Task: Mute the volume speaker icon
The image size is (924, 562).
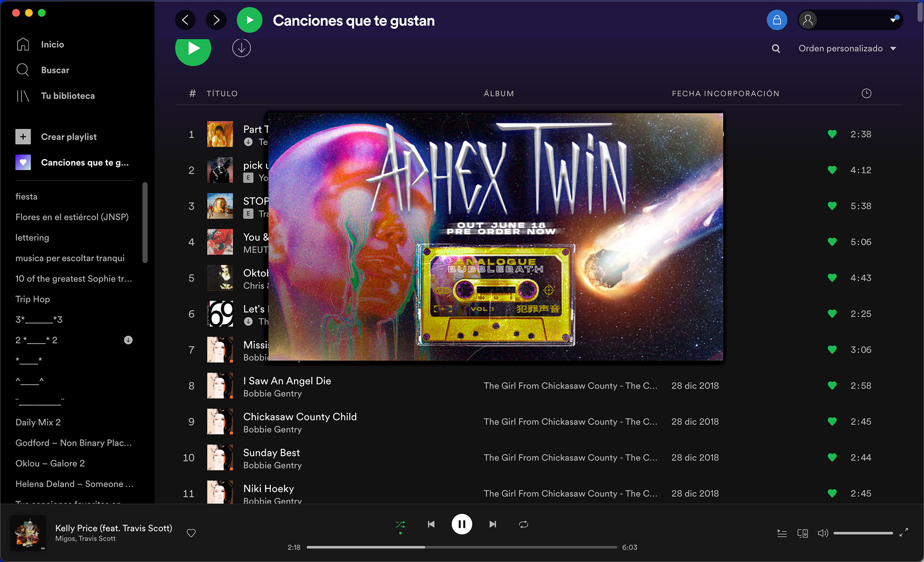Action: click(x=823, y=533)
